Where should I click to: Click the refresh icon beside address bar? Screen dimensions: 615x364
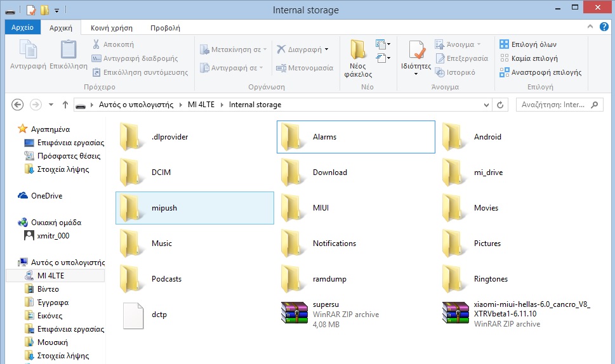coord(501,105)
